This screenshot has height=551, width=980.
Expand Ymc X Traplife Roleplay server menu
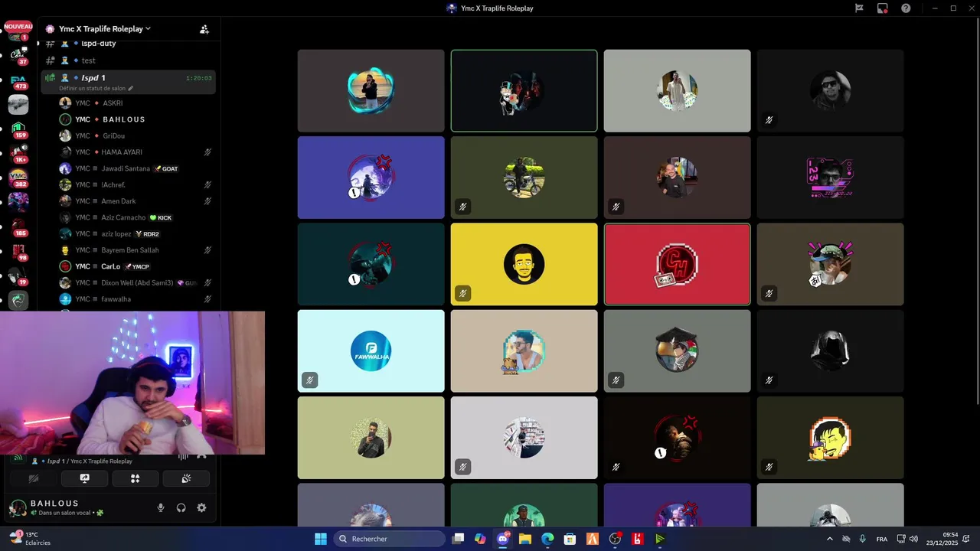[105, 28]
